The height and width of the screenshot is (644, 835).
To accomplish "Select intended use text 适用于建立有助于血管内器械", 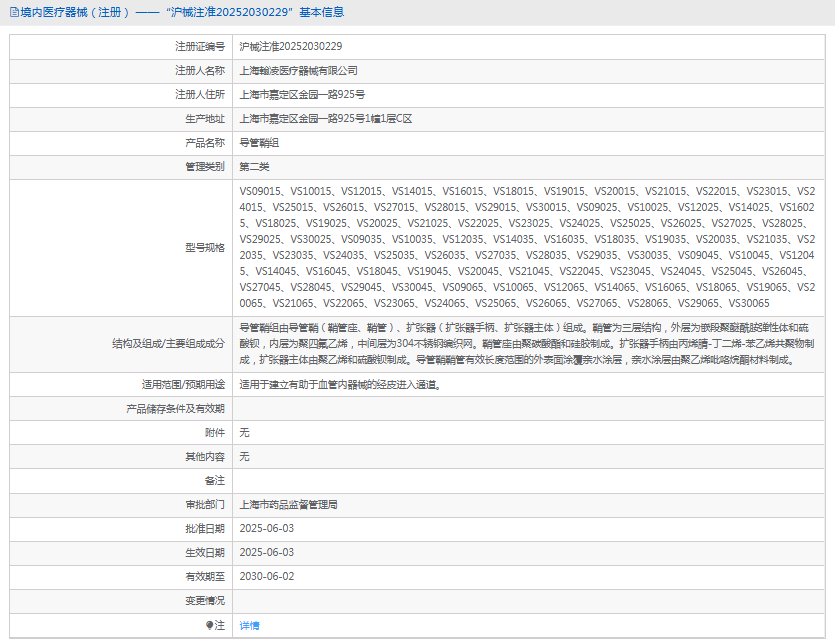I will click(x=340, y=384).
